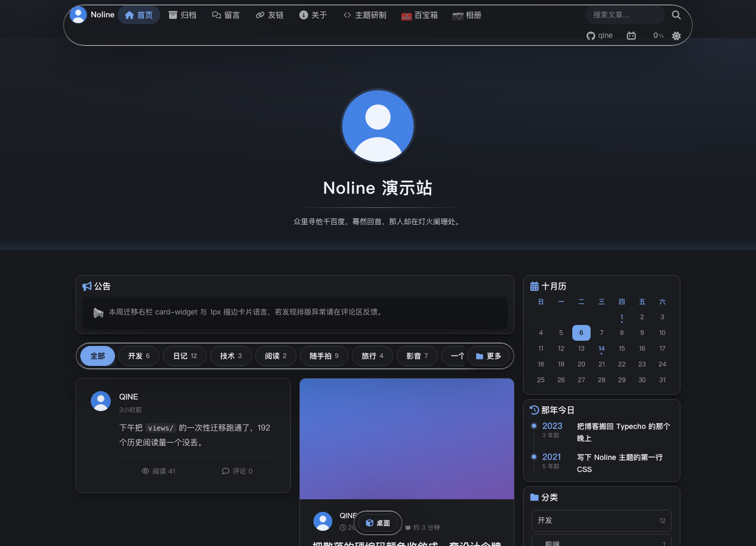Click the 桌面 floating button label
The height and width of the screenshot is (546, 756).
(383, 523)
